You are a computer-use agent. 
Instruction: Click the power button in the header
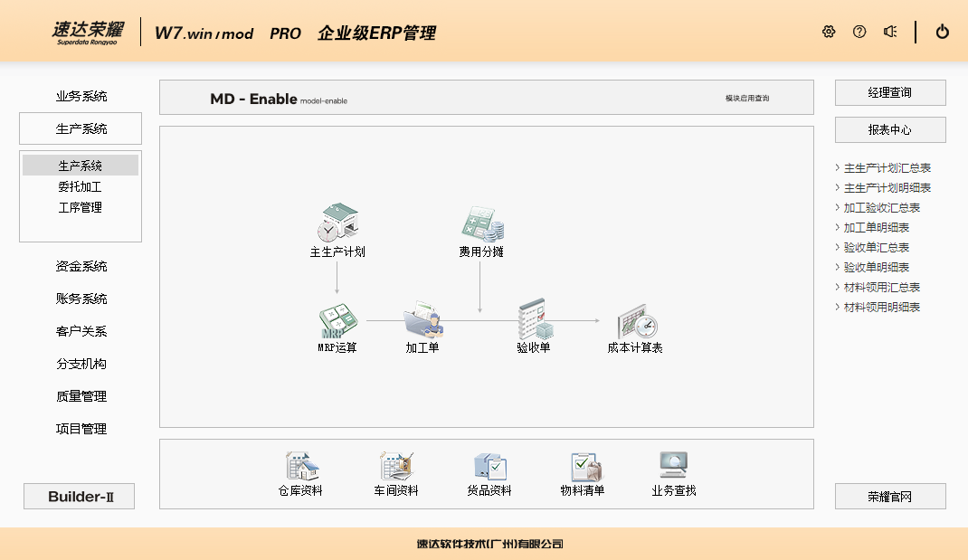(943, 32)
